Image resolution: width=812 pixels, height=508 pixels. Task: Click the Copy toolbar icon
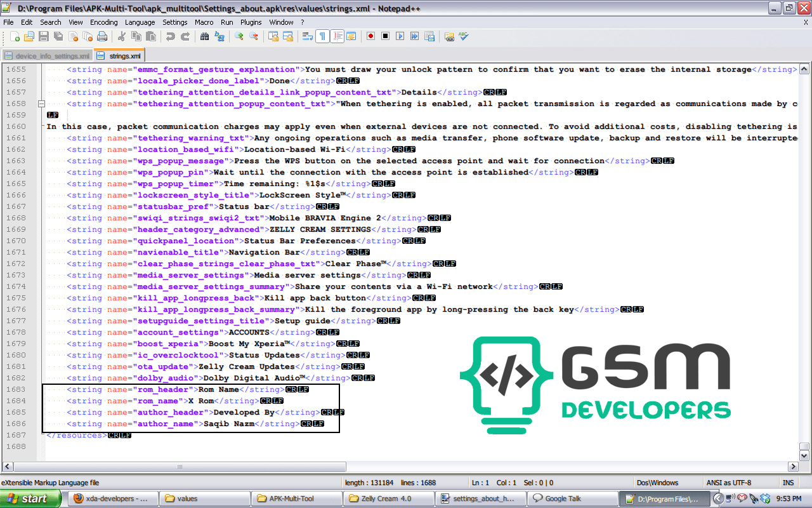[x=136, y=36]
